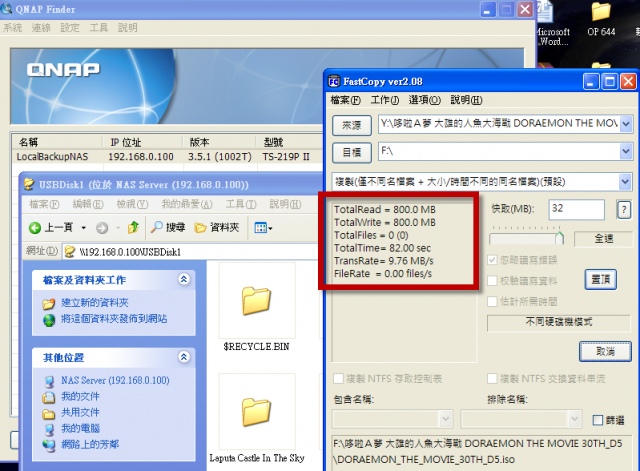Open the Views dropdown arrow in Explorer
This screenshot has width=640, height=471.
pyautogui.click(x=271, y=228)
